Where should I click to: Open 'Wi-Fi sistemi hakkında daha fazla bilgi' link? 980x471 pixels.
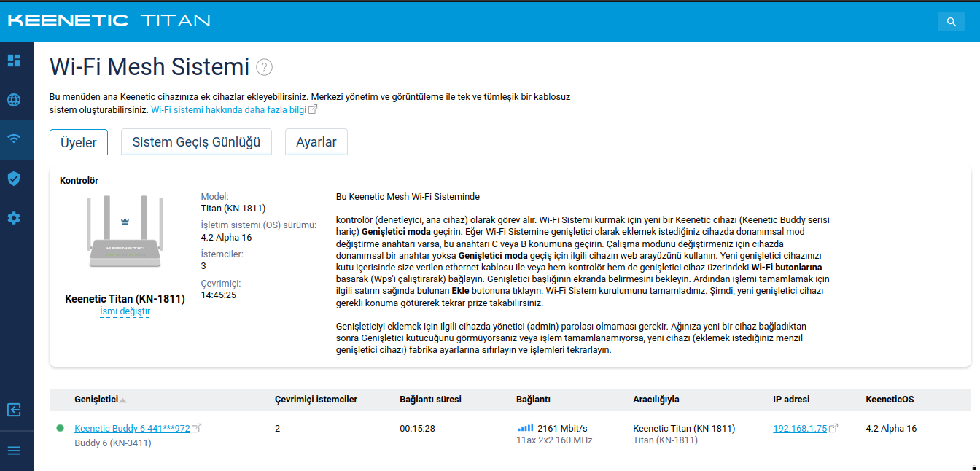(x=228, y=109)
